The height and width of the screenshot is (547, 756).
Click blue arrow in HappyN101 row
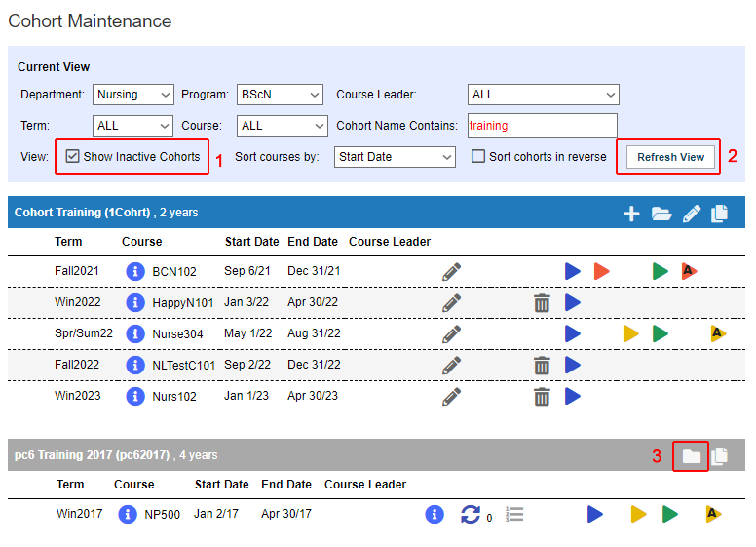click(x=572, y=302)
